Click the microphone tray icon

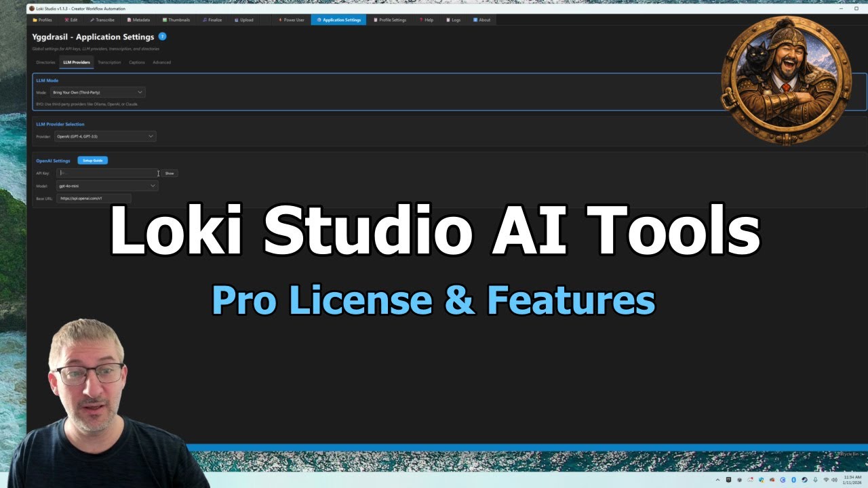coord(815,480)
